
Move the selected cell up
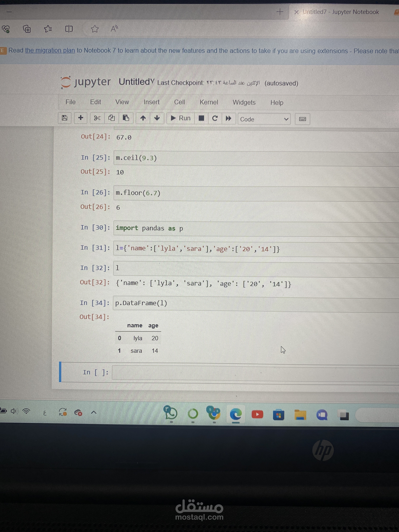pyautogui.click(x=143, y=118)
